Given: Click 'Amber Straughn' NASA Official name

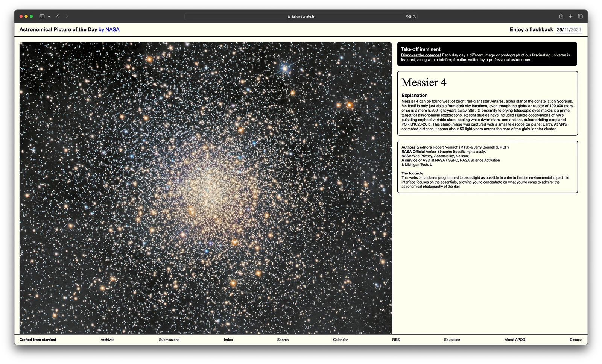Looking at the screenshot, I should tap(439, 152).
